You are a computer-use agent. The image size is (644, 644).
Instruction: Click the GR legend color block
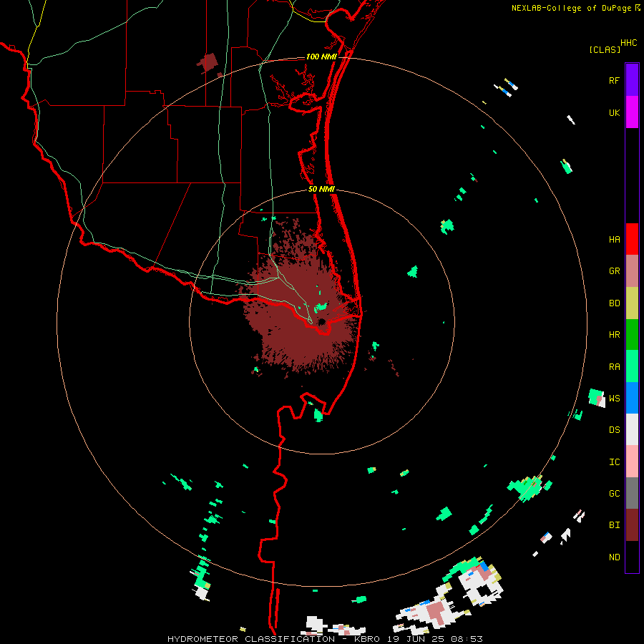pos(632,271)
